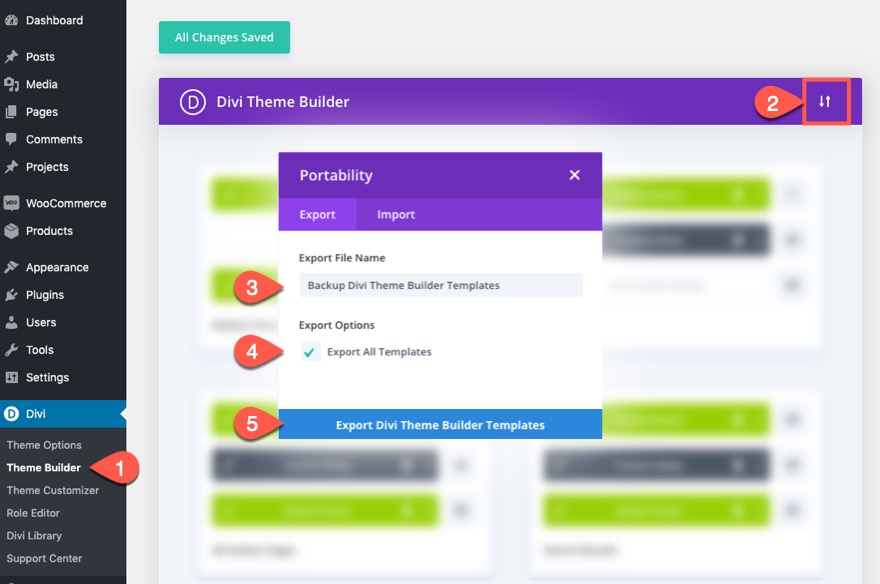This screenshot has height=584, width=880.
Task: Click the Divi D icon in sidebar
Action: pyautogui.click(x=11, y=414)
